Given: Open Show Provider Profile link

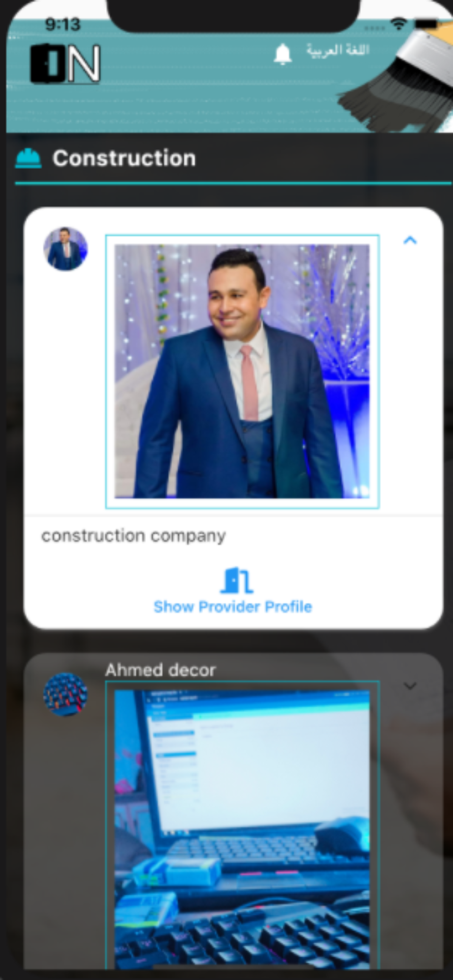Looking at the screenshot, I should (233, 607).
